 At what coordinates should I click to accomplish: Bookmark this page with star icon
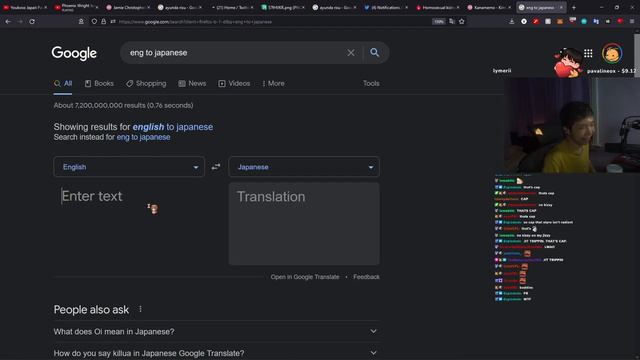[x=462, y=22]
